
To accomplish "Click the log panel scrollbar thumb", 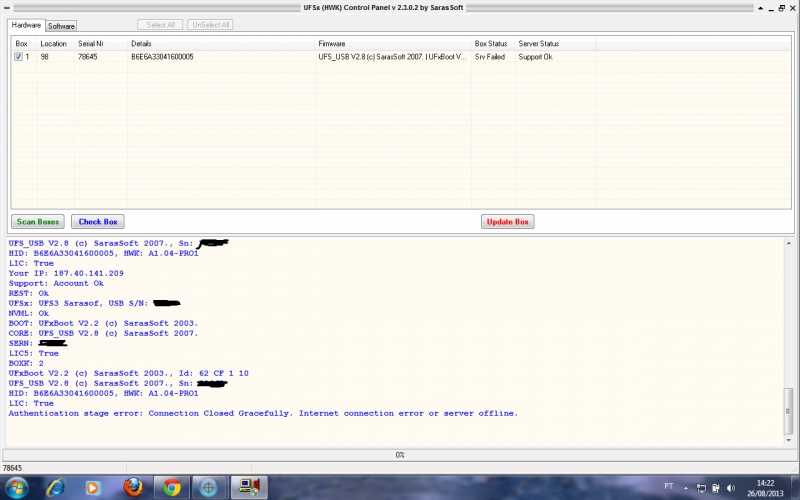I will (789, 411).
